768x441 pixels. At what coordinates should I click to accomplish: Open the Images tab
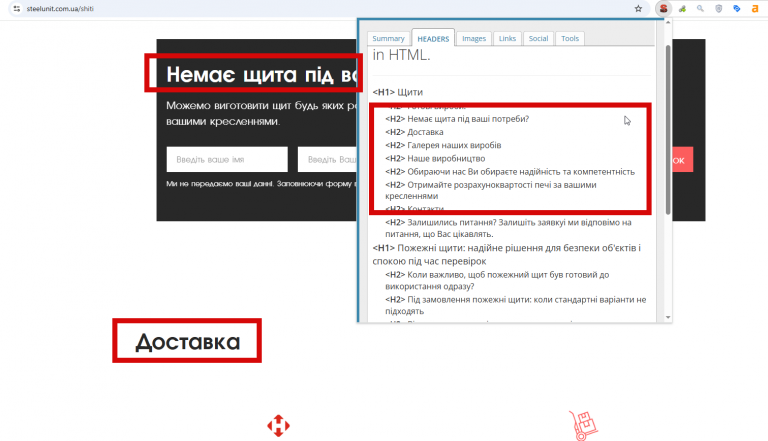click(474, 38)
